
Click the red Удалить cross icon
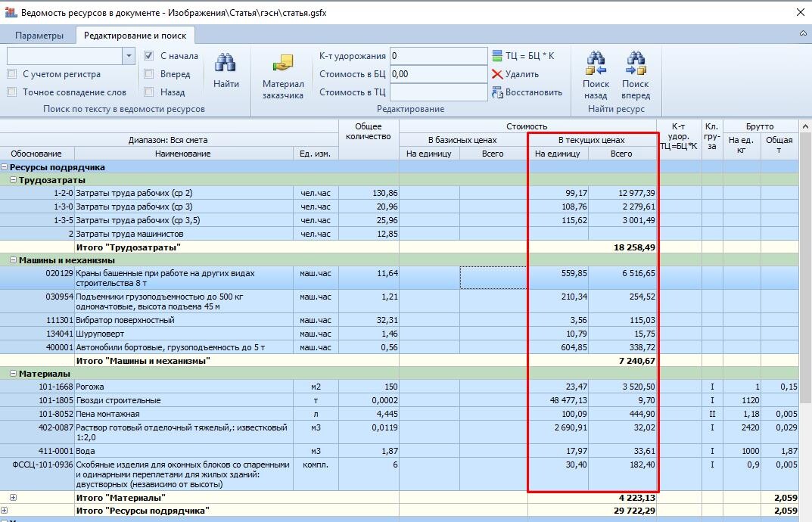[497, 74]
